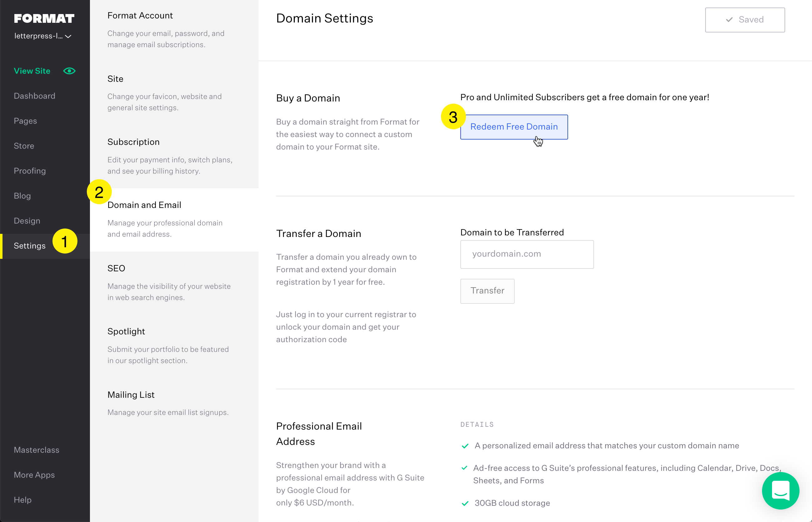This screenshot has height=522, width=812.
Task: Click the Transfer button
Action: 487,291
